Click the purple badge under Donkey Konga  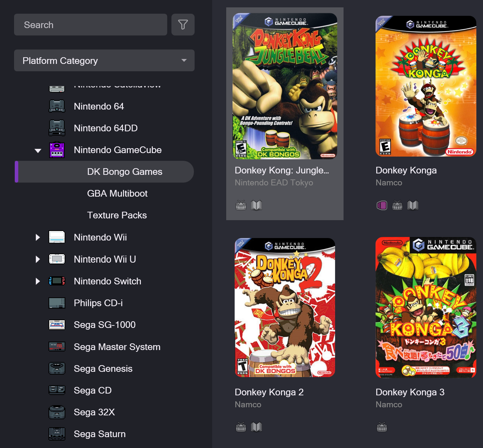(x=382, y=205)
